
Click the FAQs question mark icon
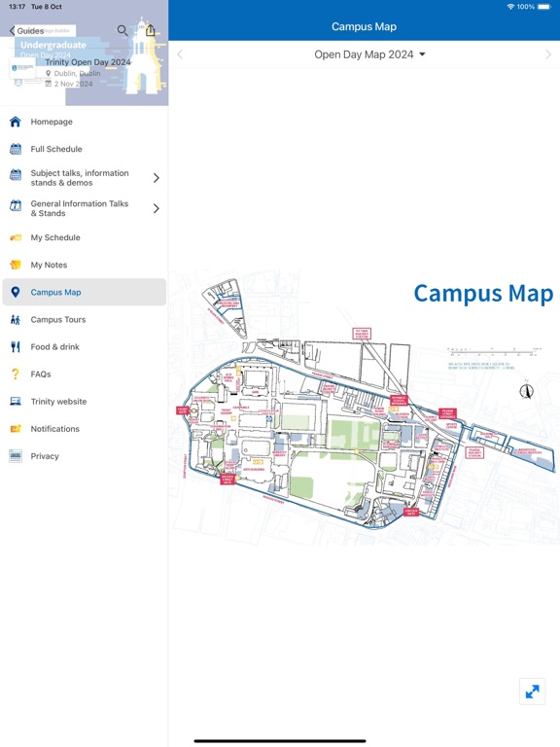click(16, 373)
